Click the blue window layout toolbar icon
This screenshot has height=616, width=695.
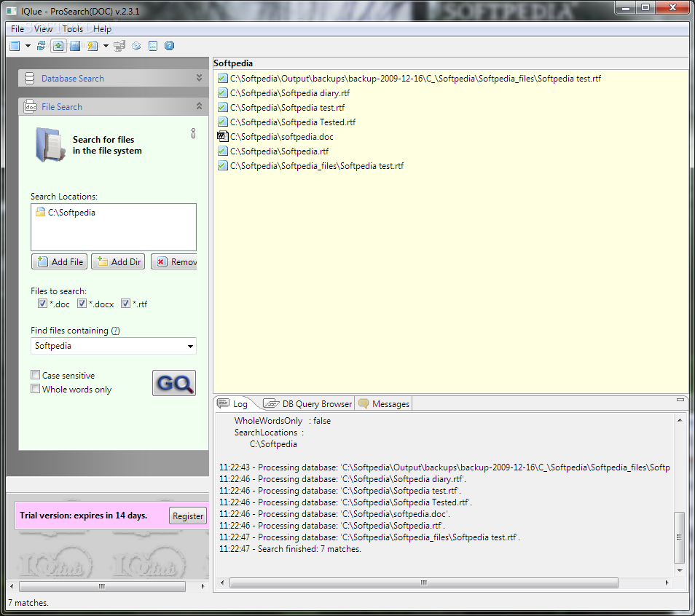(x=15, y=46)
